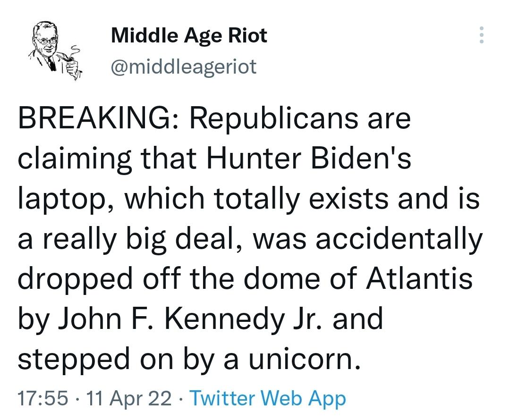This screenshot has height=420, width=510.
Task: Click the word Atlantis in the tweet
Action: (x=419, y=278)
